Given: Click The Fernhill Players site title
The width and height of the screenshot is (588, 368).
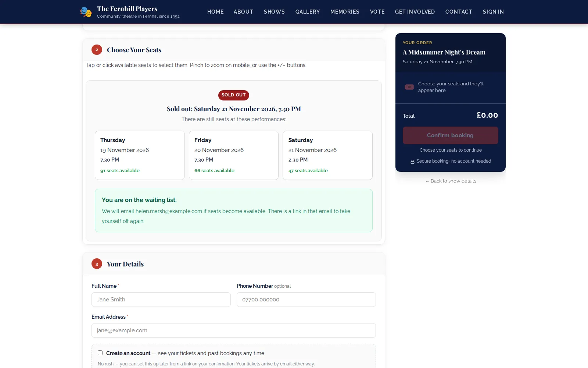Looking at the screenshot, I should point(127,9).
